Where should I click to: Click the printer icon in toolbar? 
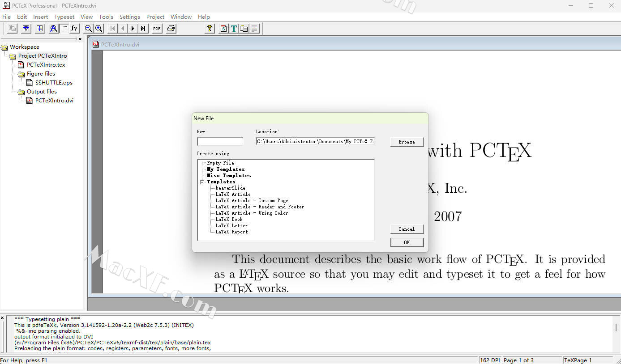[171, 29]
